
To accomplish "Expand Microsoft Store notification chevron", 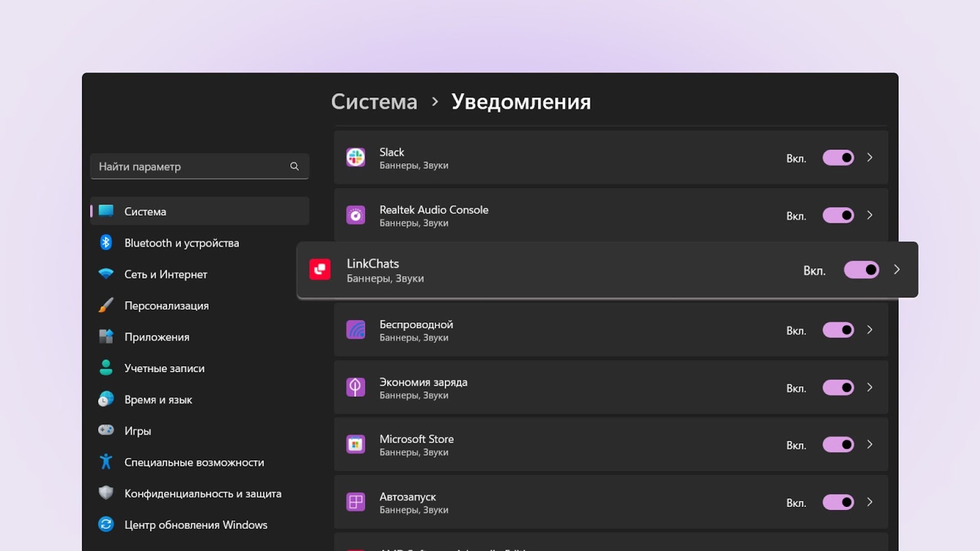I will coord(870,444).
